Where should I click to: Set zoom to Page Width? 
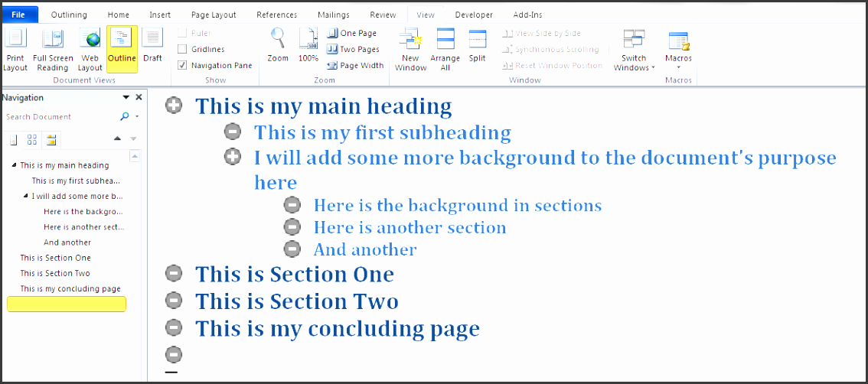(355, 66)
